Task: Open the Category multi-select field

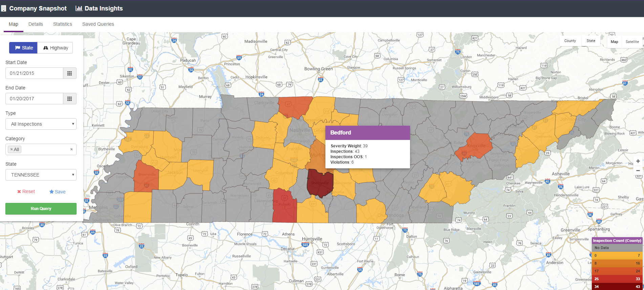Action: tap(41, 149)
